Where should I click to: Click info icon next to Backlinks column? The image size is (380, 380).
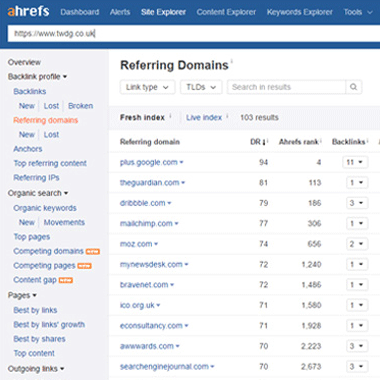tap(368, 141)
